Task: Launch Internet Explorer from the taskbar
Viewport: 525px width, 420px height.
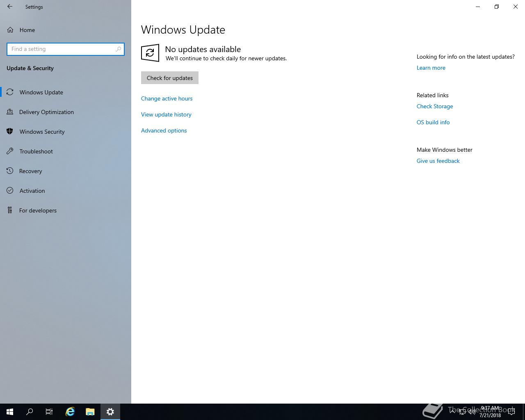Action: click(70, 412)
